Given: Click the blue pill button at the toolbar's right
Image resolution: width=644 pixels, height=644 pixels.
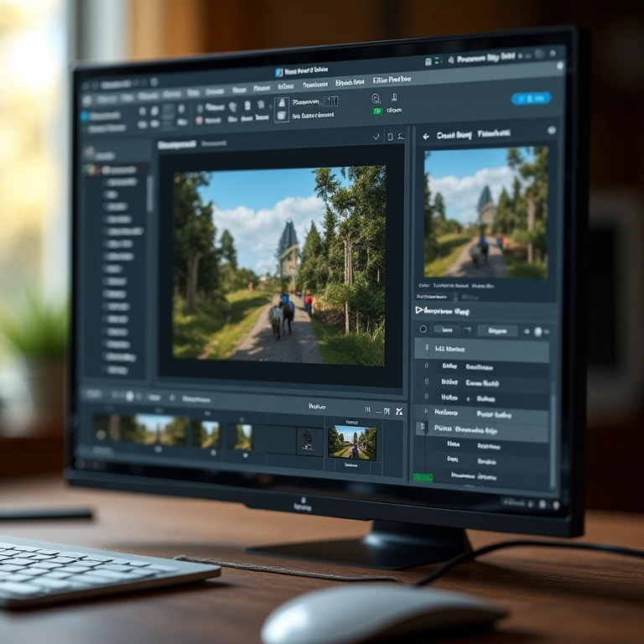Looking at the screenshot, I should (x=530, y=99).
